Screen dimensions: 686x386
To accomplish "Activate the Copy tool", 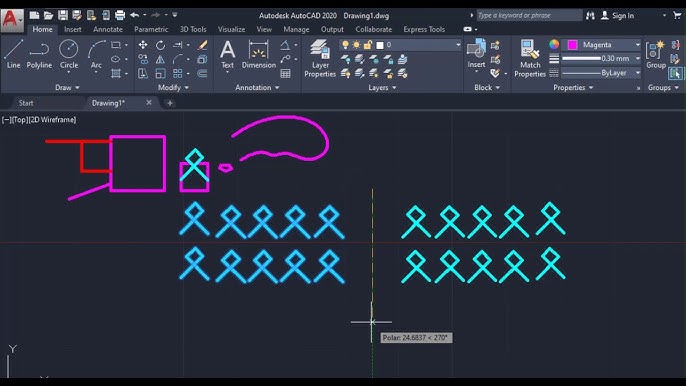I will (x=143, y=59).
